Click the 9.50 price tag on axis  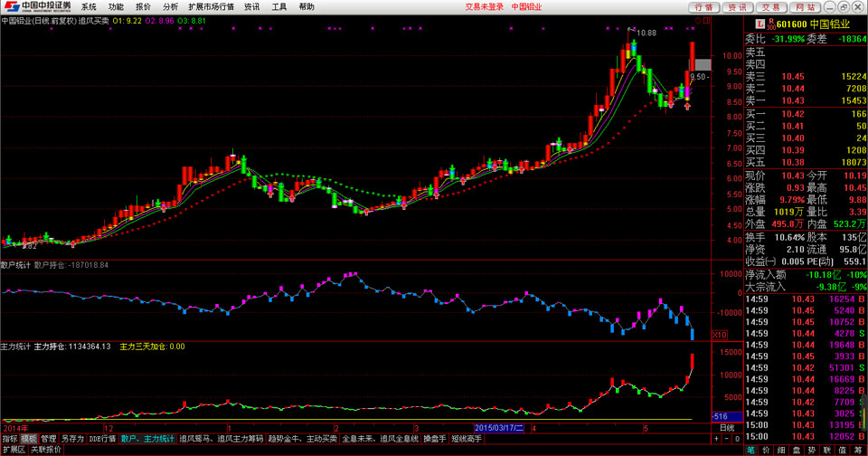(x=699, y=77)
